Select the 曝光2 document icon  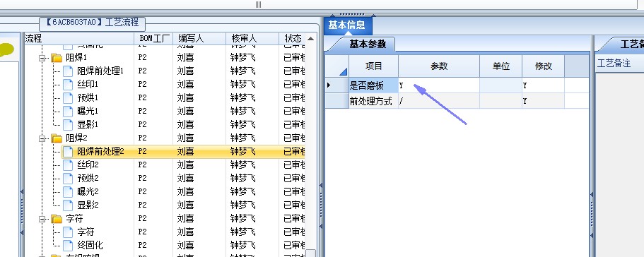coord(68,191)
